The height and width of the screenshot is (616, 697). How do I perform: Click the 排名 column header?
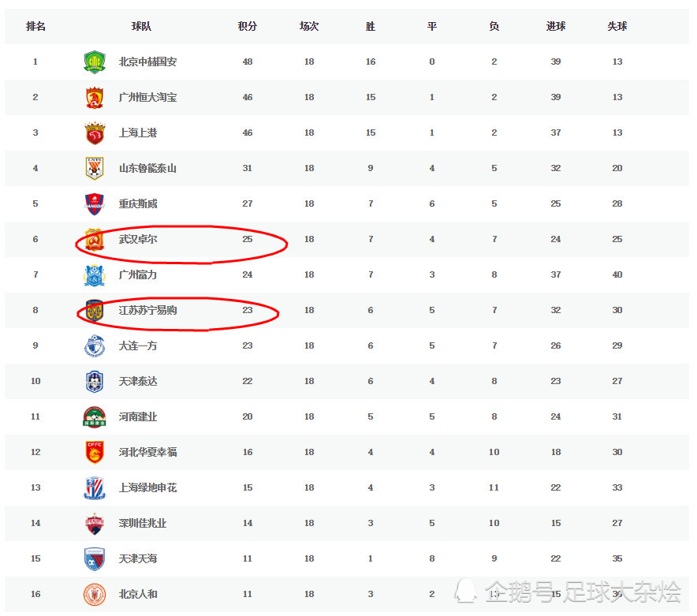point(35,26)
